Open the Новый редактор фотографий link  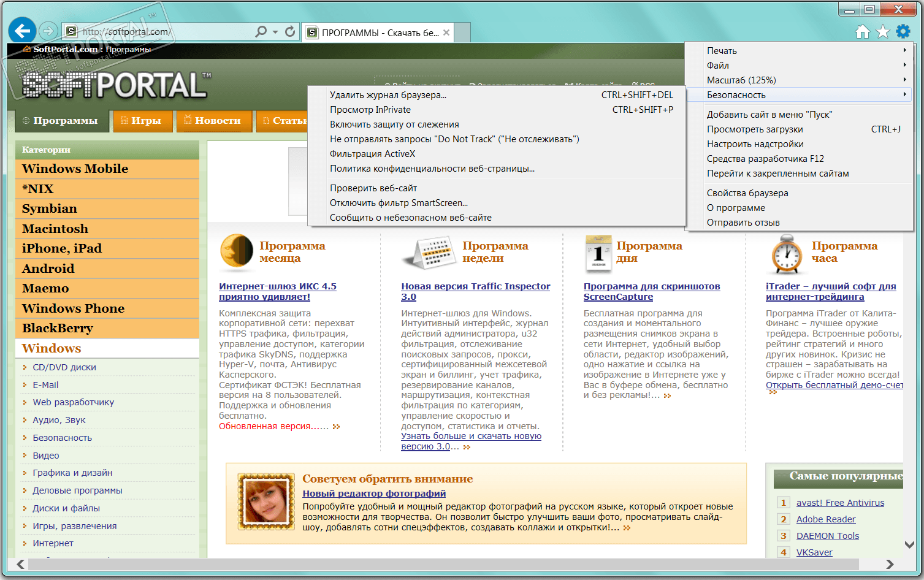tap(374, 494)
